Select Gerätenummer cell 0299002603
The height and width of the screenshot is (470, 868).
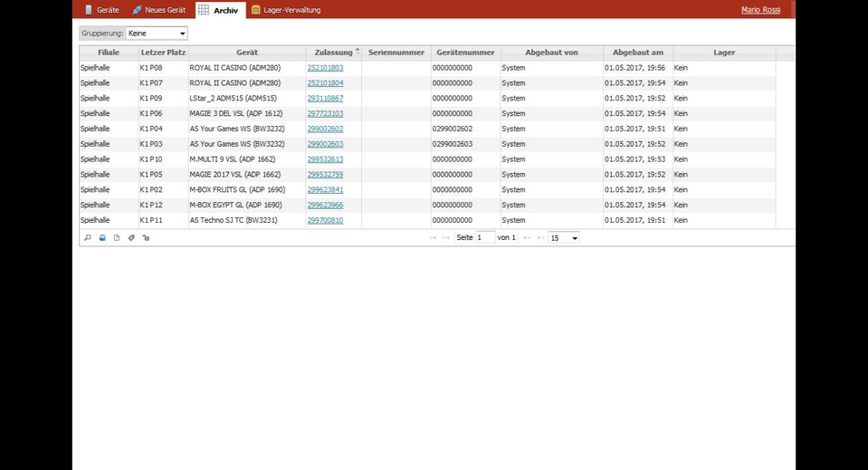[x=465, y=144]
